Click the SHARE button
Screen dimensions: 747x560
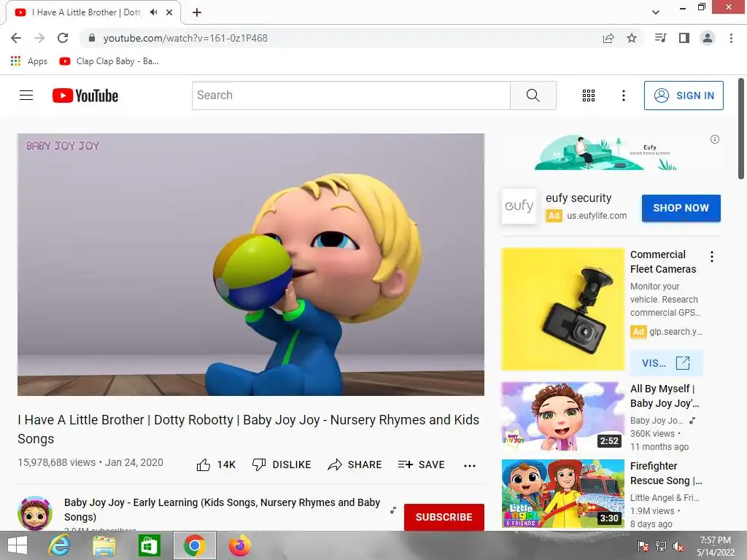click(355, 464)
